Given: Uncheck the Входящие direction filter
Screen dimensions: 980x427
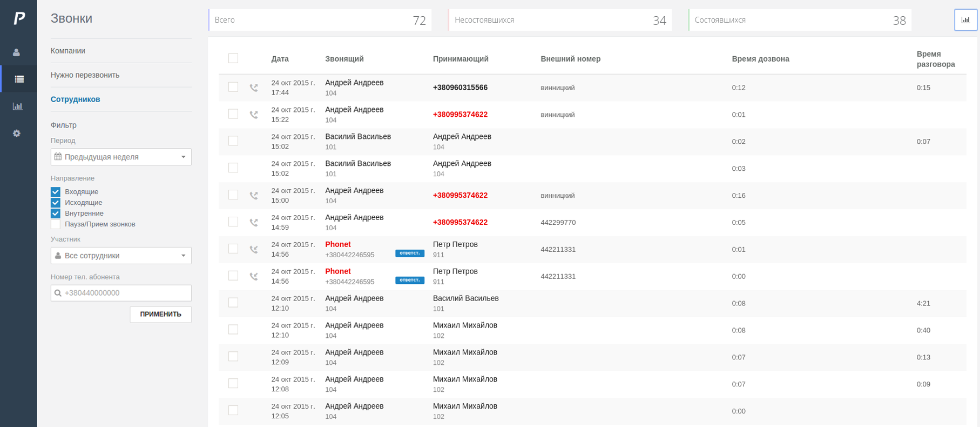Looking at the screenshot, I should pyautogui.click(x=56, y=192).
